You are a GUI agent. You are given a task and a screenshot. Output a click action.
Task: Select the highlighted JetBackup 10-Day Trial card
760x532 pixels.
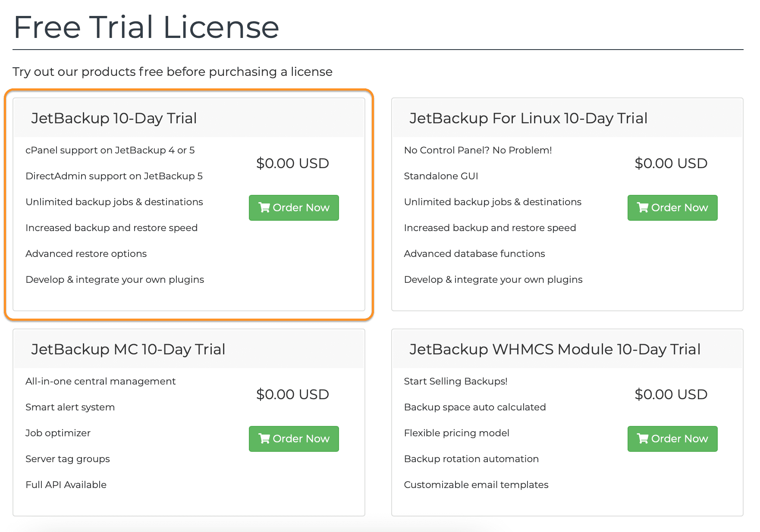point(190,204)
